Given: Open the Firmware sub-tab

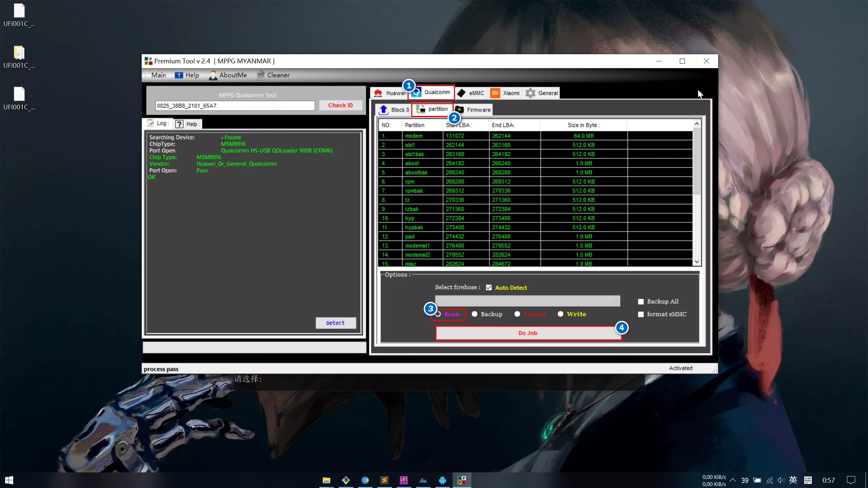Looking at the screenshot, I should point(473,109).
